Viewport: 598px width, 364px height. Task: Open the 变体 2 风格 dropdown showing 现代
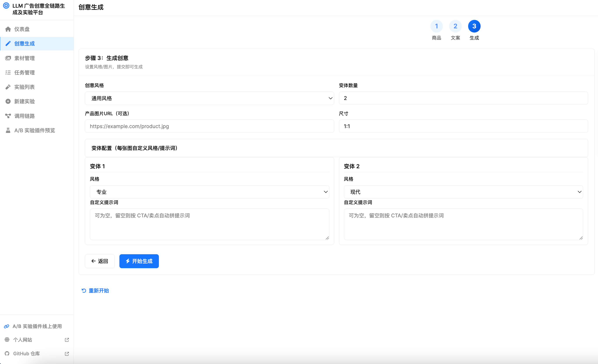click(463, 192)
